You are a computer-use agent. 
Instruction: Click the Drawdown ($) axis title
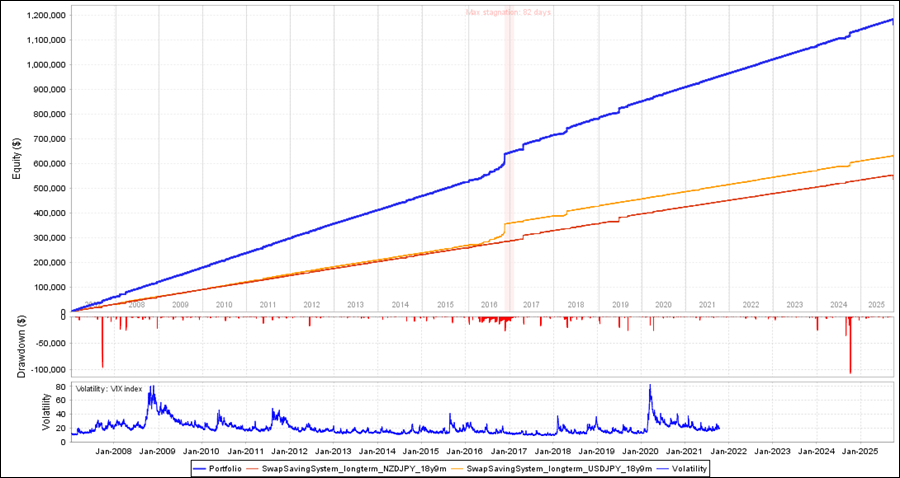click(x=16, y=345)
